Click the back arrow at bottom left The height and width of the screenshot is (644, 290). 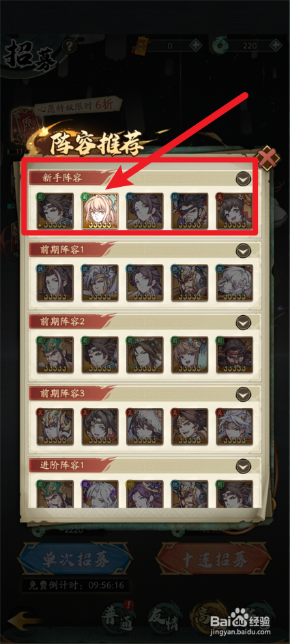(x=24, y=621)
